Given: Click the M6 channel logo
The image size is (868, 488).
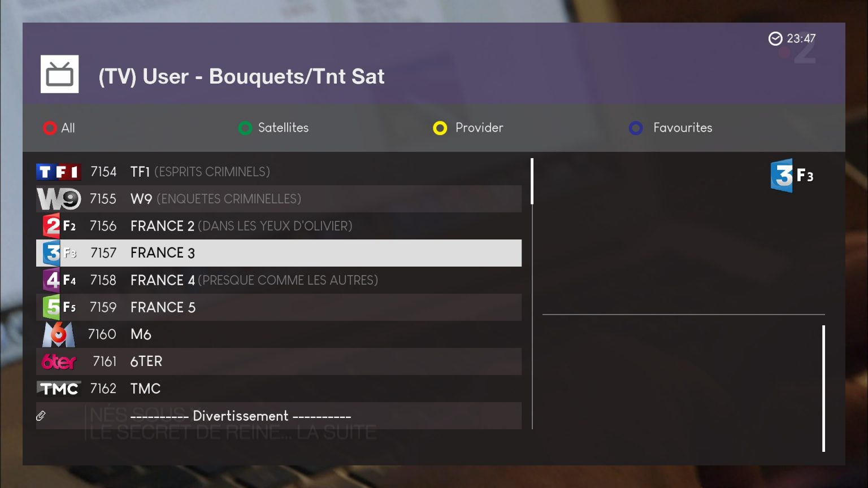Looking at the screenshot, I should pos(59,334).
